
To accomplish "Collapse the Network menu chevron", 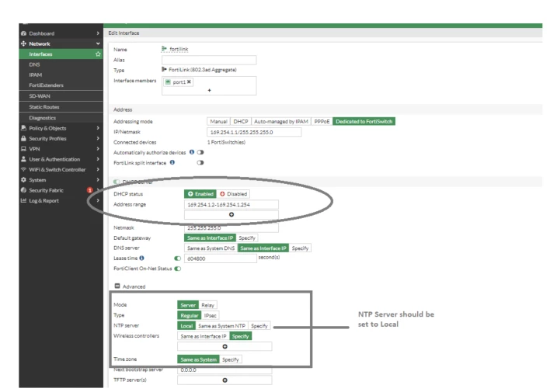I will [x=98, y=43].
